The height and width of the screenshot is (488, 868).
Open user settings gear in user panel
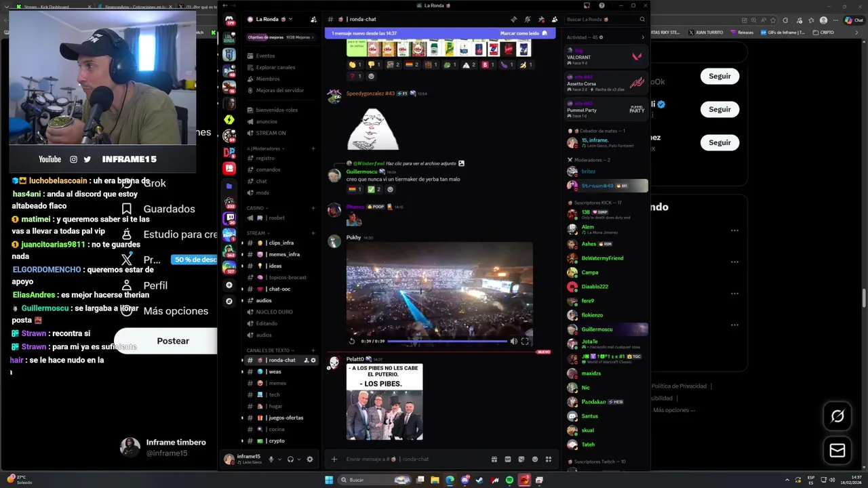pos(310,459)
